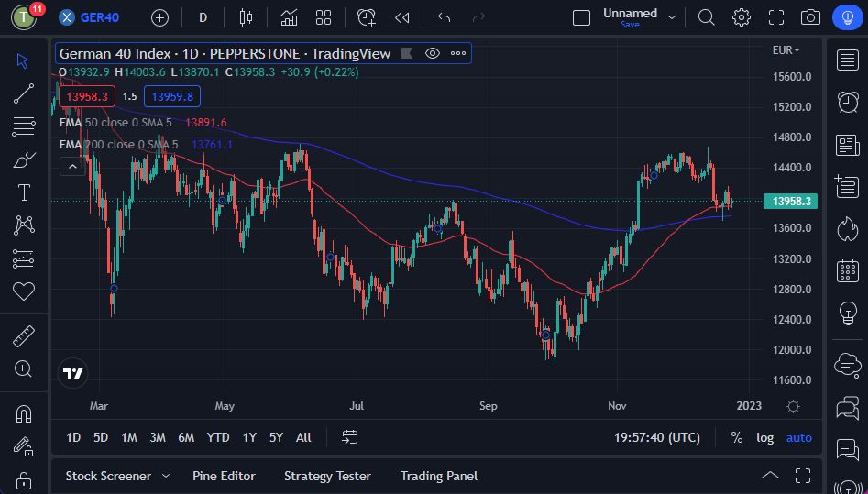
Task: Toggle chart legend visibility eye icon
Action: pos(433,53)
